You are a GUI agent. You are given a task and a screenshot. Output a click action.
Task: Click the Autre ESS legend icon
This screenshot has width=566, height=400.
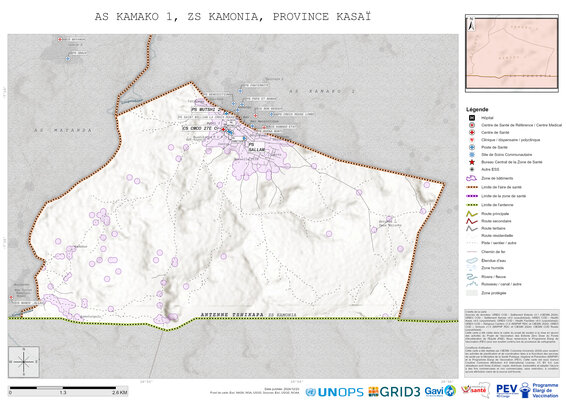pos(472,169)
